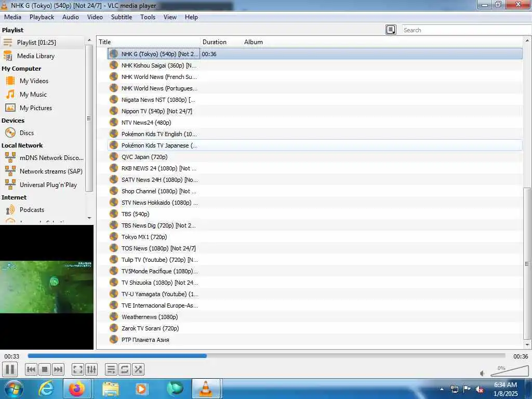Select Weathernews (1080p) entry
Viewport: 532px width, 399px height.
click(x=315, y=317)
